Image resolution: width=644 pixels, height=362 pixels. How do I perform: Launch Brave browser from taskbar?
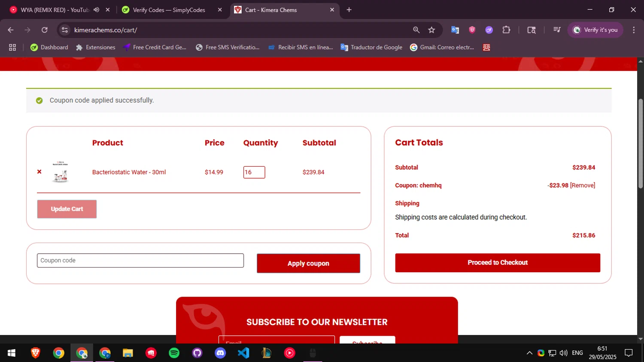(x=36, y=353)
